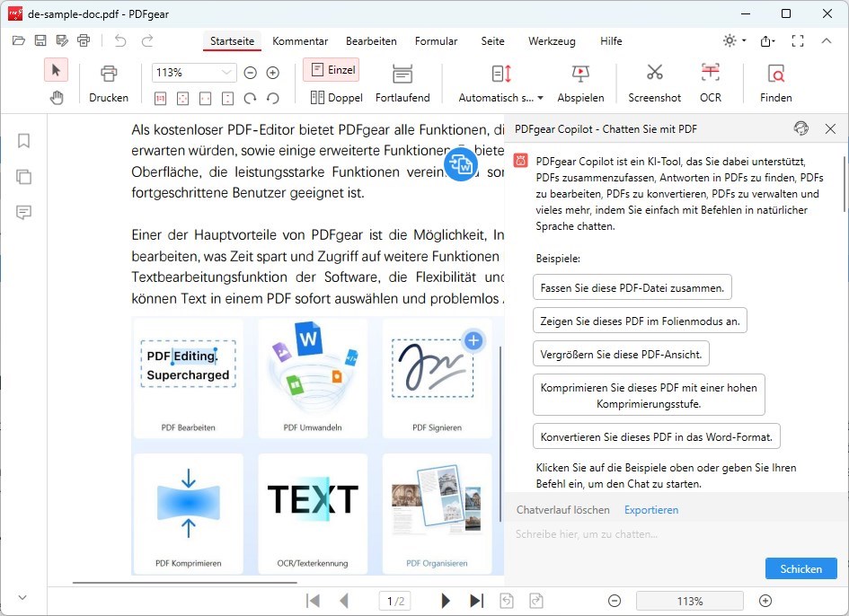The width and height of the screenshot is (849, 616).
Task: Choose the 'Komprimieren Sie dieses PDF' example
Action: tap(649, 395)
